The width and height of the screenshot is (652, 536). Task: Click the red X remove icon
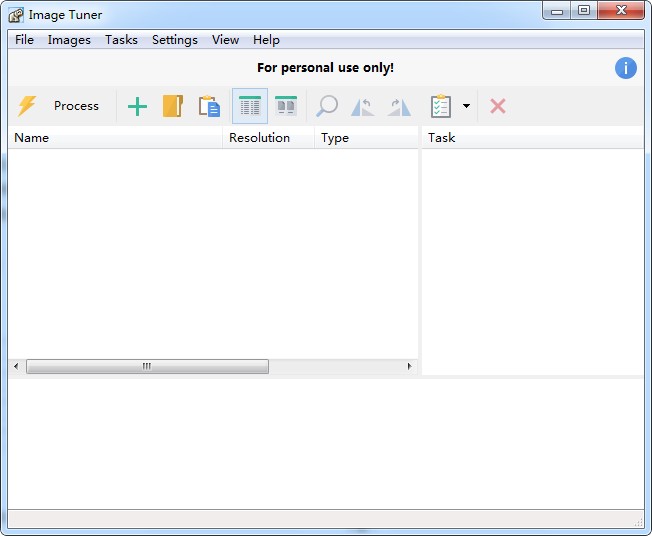pyautogui.click(x=498, y=106)
